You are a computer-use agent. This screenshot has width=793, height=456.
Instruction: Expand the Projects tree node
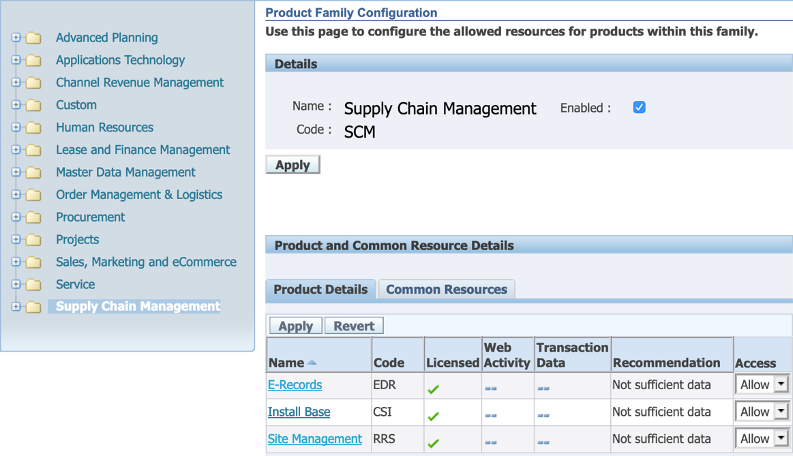tap(16, 240)
